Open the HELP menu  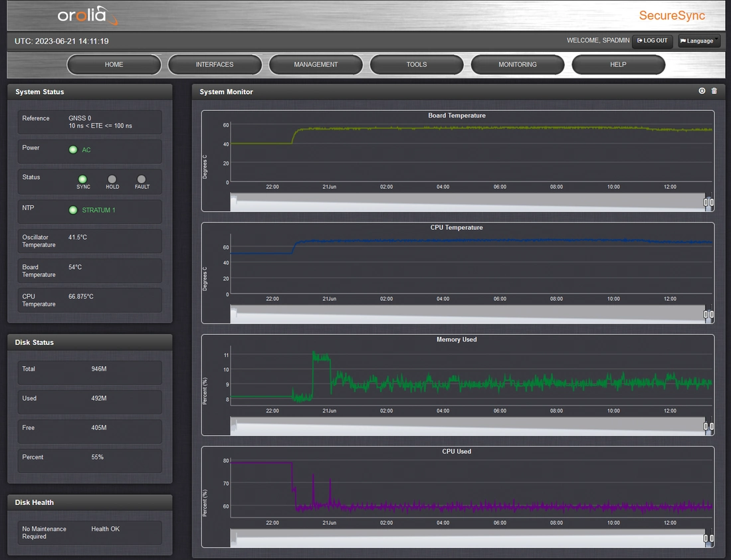tap(618, 64)
